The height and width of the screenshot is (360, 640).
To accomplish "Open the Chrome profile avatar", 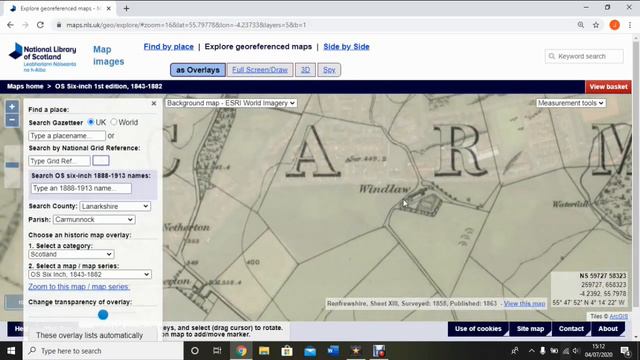I will (614, 25).
